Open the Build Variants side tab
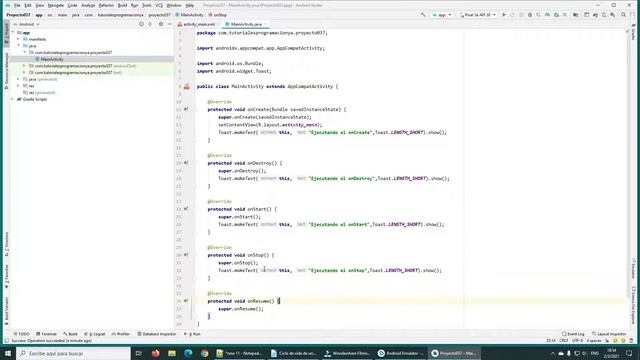The image size is (640, 360). coord(7,311)
